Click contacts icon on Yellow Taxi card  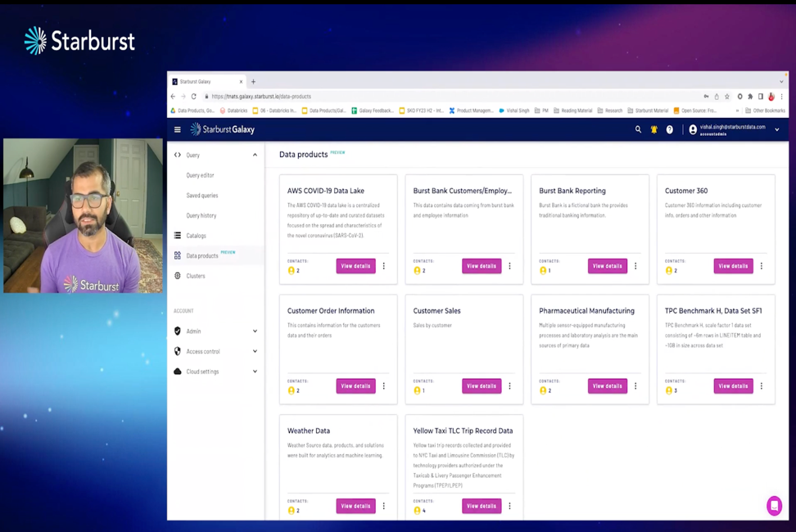[418, 511]
